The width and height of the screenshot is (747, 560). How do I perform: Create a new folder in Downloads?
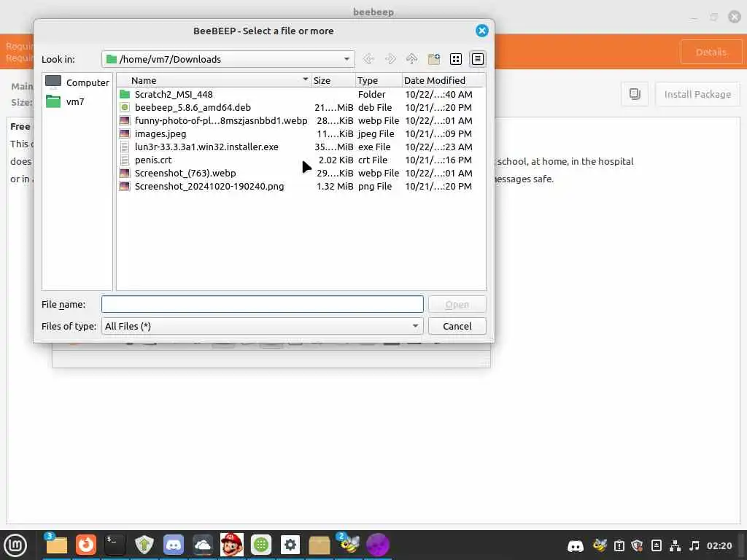tap(433, 59)
